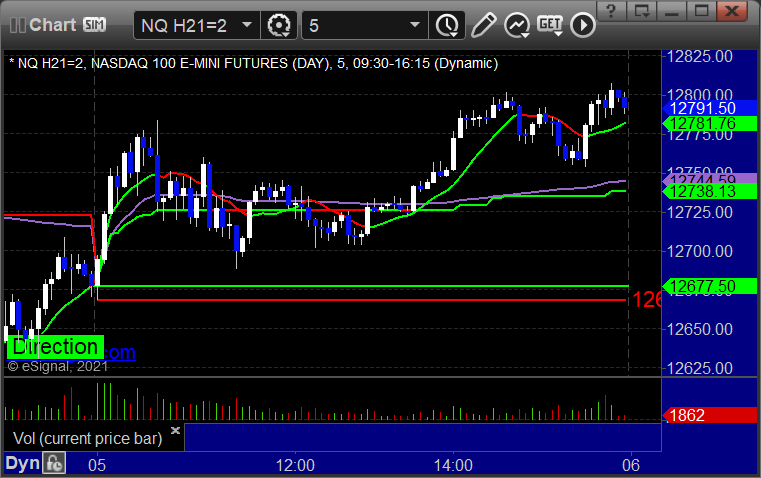
Task: Click the Chart window title label
Action: pos(52,25)
